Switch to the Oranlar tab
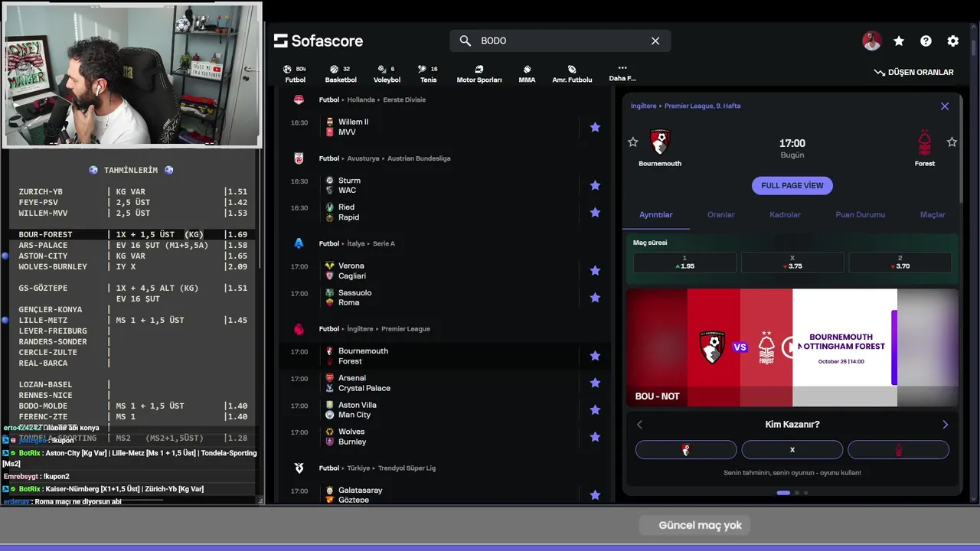Image resolution: width=980 pixels, height=551 pixels. [720, 215]
